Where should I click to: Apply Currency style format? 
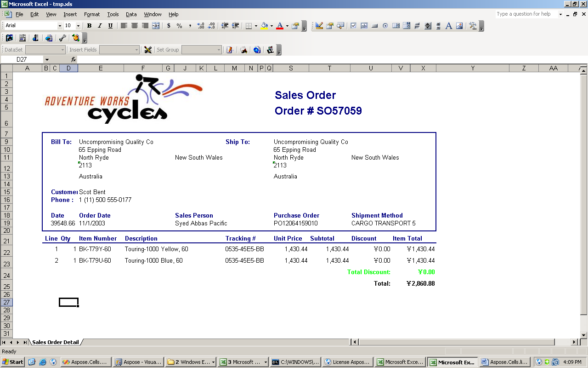169,26
